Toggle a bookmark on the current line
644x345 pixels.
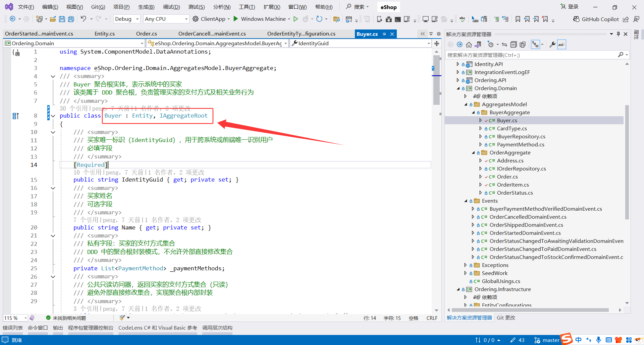coord(518,19)
